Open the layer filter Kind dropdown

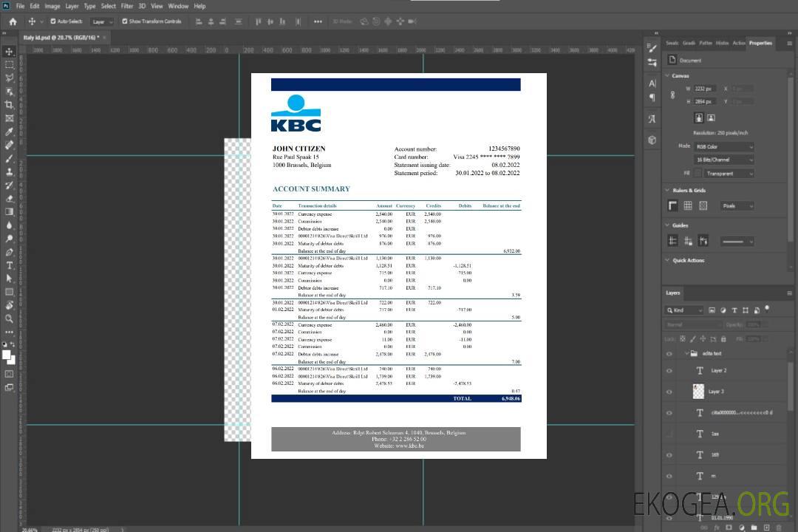point(684,310)
